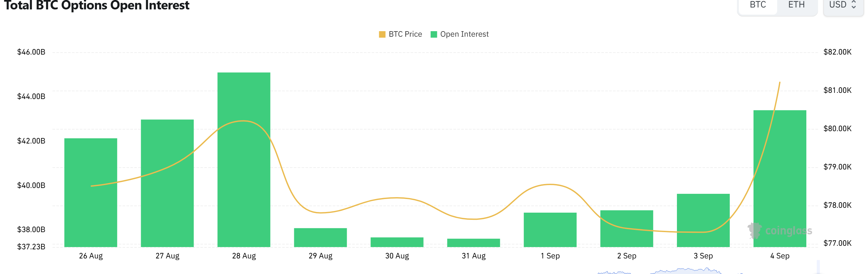Select the 2 Sep open interest bar
This screenshot has width=868, height=274.
pos(627,229)
